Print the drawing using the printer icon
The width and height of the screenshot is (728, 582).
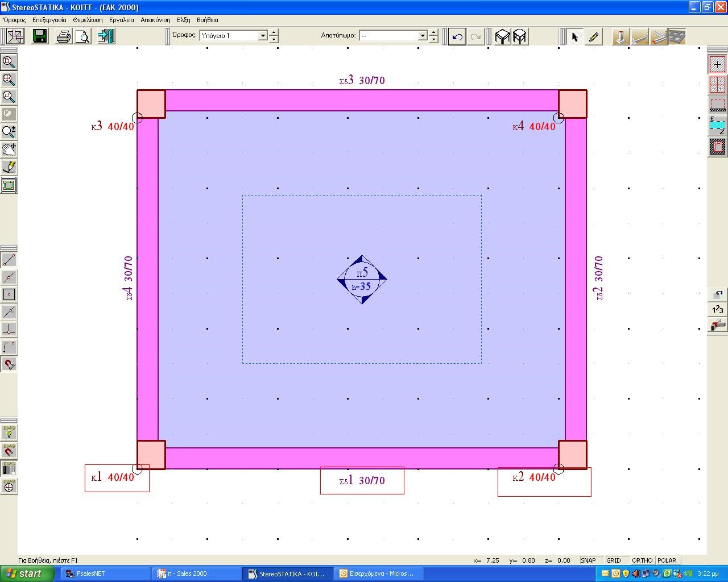point(63,36)
